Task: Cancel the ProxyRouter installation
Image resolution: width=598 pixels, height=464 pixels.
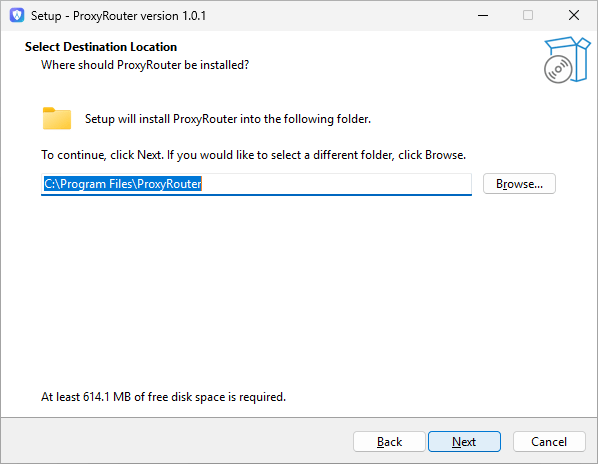Action: 549,442
